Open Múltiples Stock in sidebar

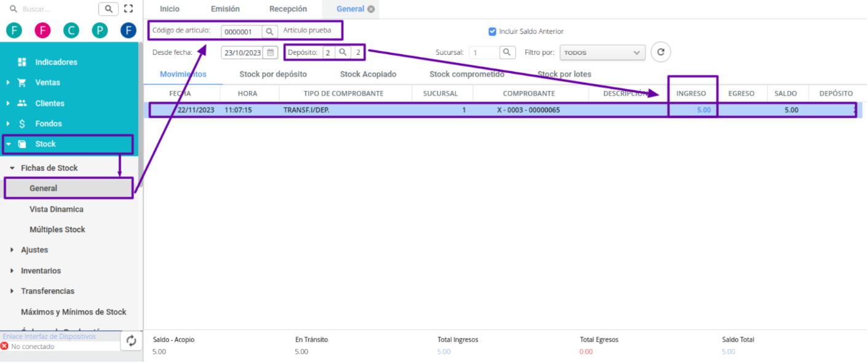click(57, 230)
